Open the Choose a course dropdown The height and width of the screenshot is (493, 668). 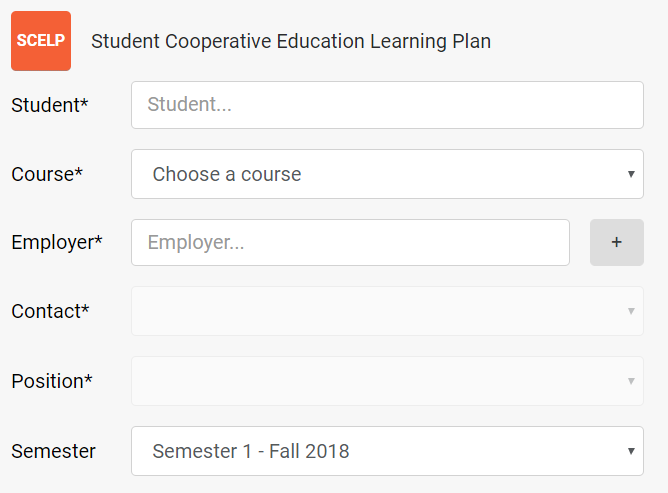click(x=387, y=174)
